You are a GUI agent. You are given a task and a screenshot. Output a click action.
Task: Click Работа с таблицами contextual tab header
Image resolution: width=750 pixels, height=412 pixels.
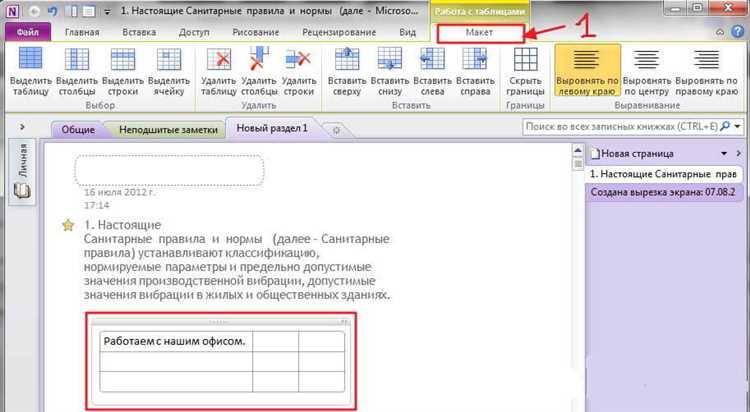coord(480,11)
